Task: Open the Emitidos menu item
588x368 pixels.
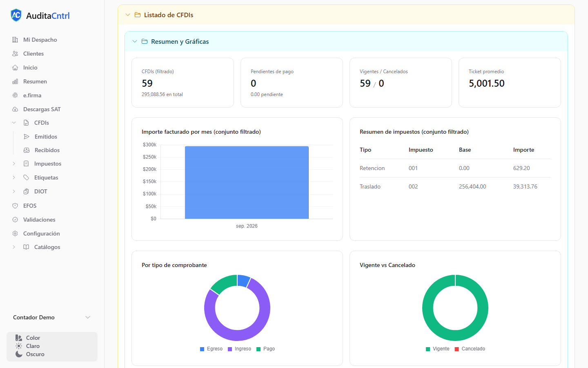Action: coord(46,137)
